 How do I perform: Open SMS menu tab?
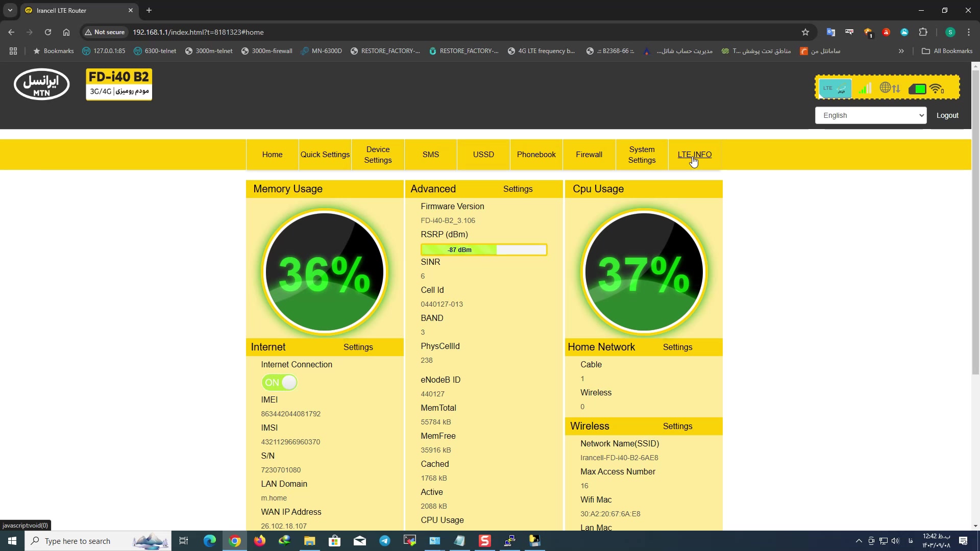[x=431, y=155]
